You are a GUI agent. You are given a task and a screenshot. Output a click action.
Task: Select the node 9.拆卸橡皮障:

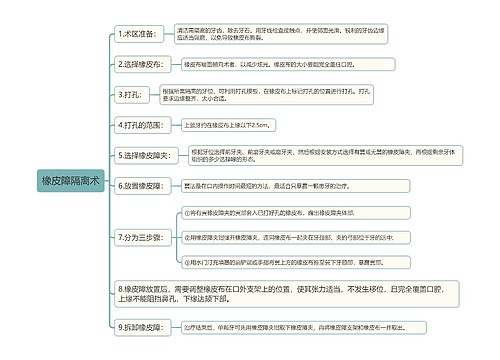tap(143, 327)
